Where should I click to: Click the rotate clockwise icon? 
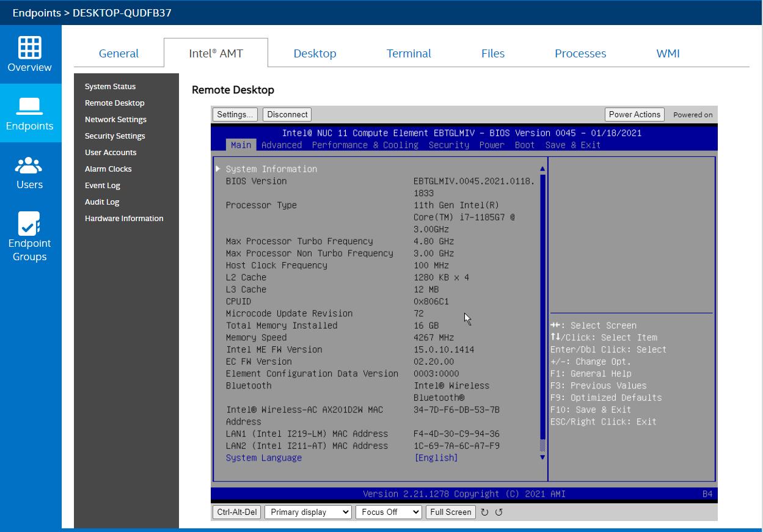point(484,512)
